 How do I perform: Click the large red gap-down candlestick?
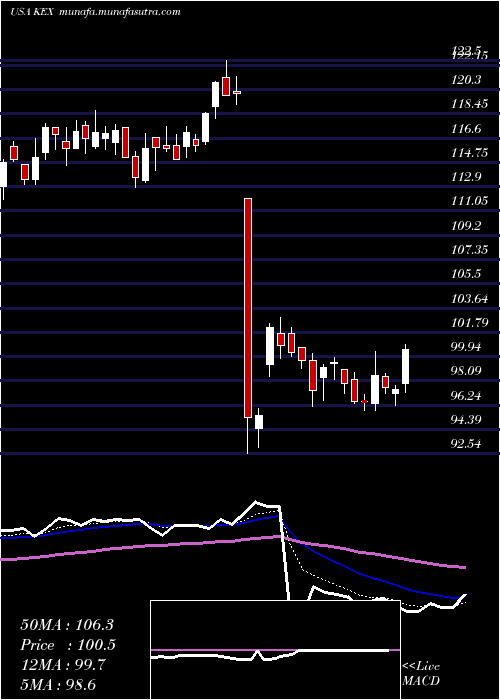pos(248,308)
